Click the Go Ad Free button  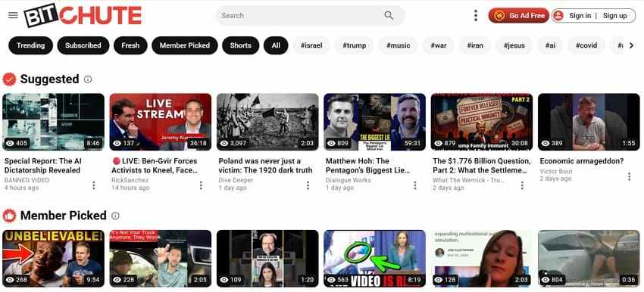pyautogui.click(x=519, y=16)
